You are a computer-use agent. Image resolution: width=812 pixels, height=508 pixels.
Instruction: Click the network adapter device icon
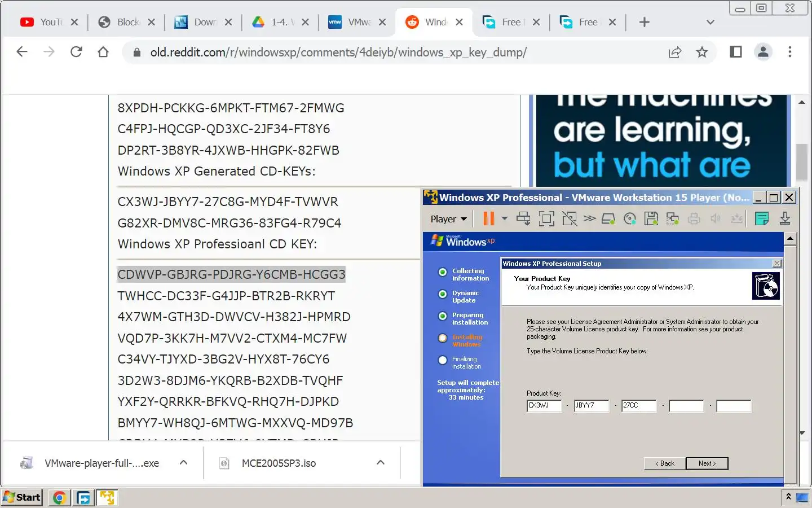coord(673,218)
